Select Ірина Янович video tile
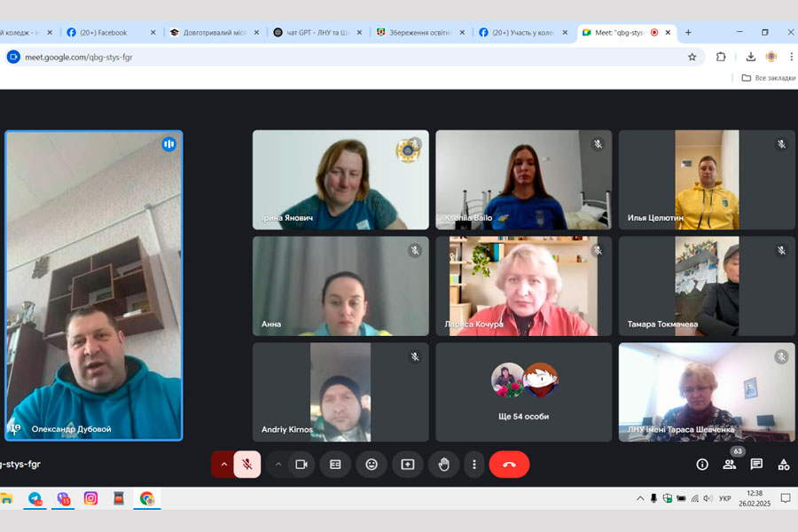This screenshot has width=798, height=532. coord(340,180)
